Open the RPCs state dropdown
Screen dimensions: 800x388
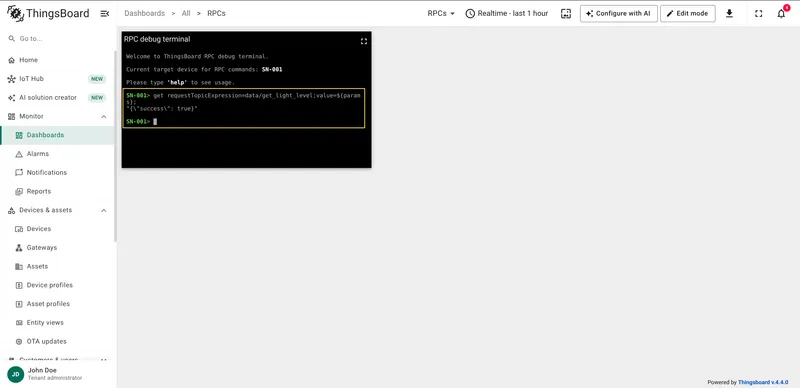441,14
